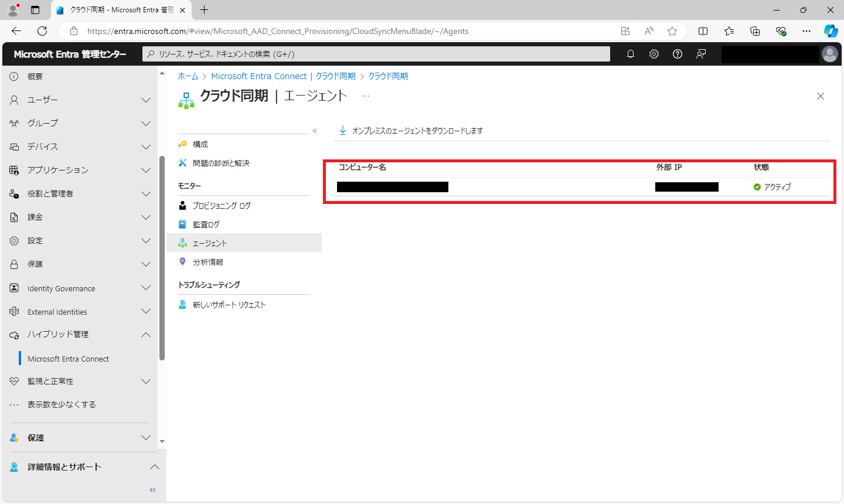Select Microsoft Entra Connect in navigation
844x504 pixels.
coord(68,359)
